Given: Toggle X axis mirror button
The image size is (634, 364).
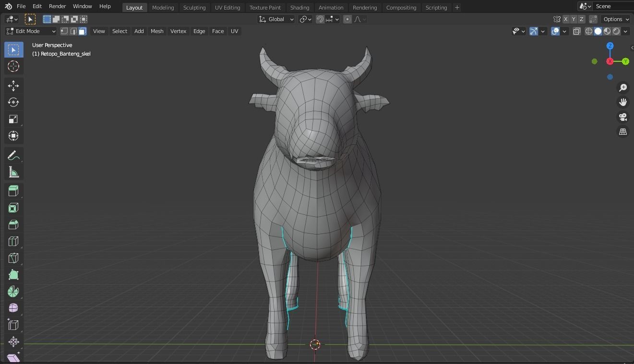Looking at the screenshot, I should click(566, 19).
